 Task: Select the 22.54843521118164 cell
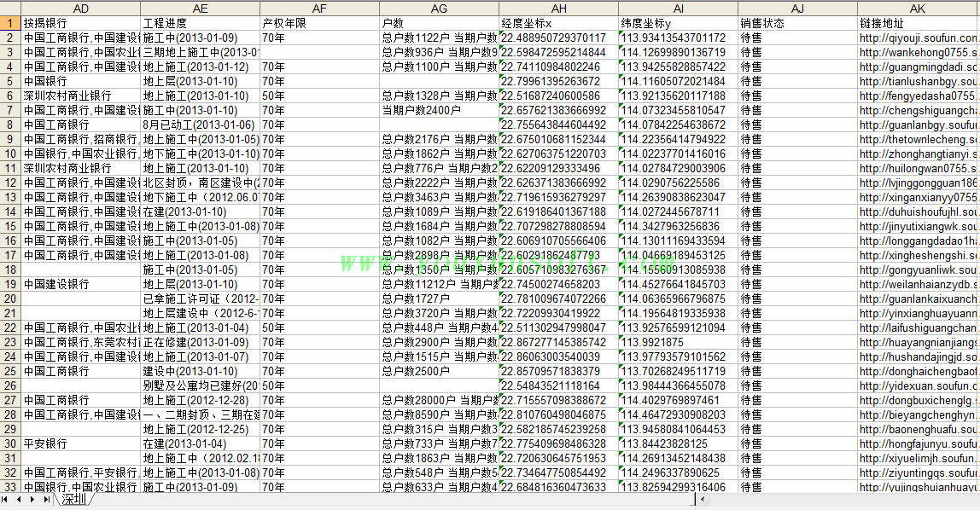coord(559,385)
